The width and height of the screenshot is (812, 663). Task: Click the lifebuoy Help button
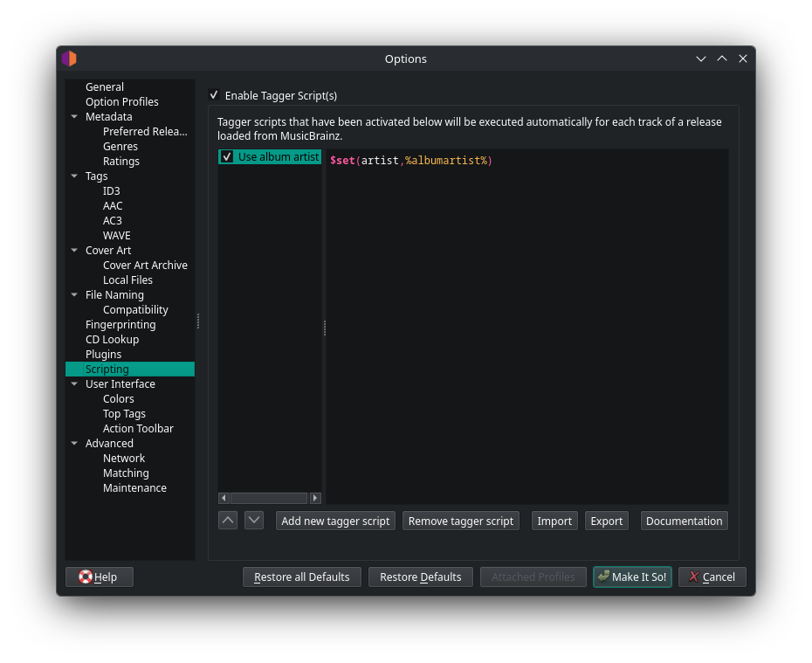100,577
